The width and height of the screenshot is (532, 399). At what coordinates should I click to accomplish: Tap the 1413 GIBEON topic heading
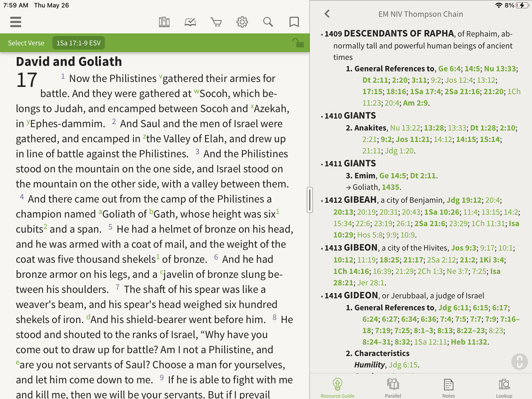pos(351,248)
